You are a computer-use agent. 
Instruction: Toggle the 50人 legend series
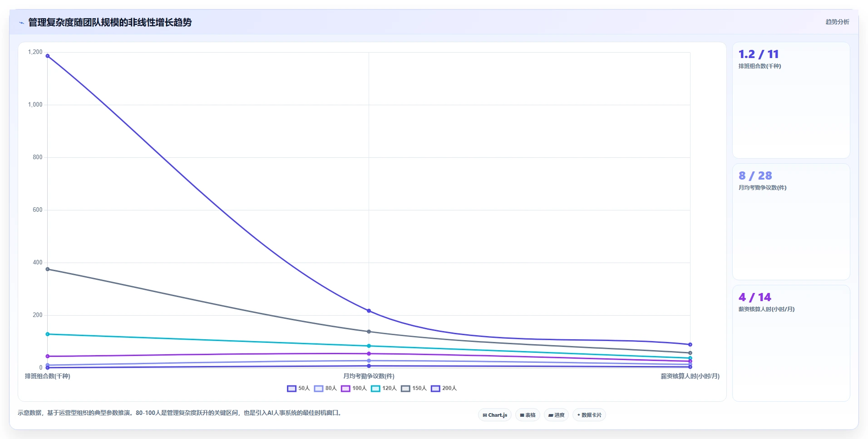point(298,388)
